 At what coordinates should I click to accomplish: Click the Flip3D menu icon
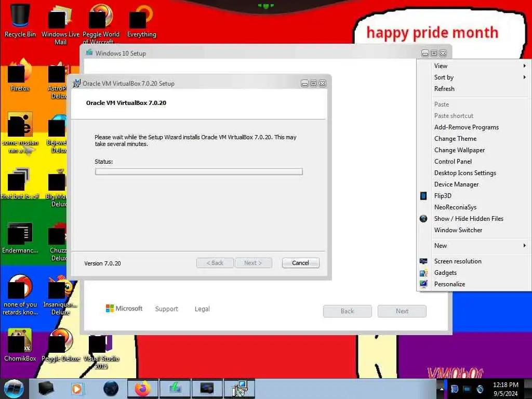pos(423,196)
